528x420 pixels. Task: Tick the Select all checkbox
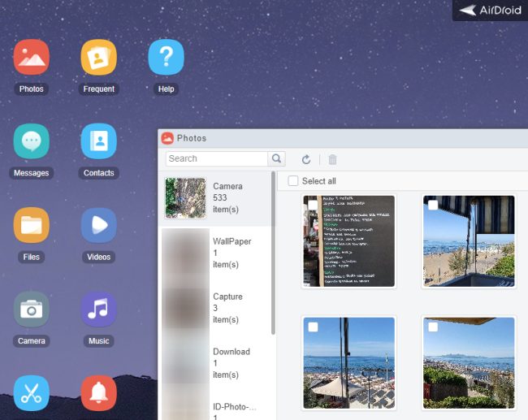pos(293,181)
